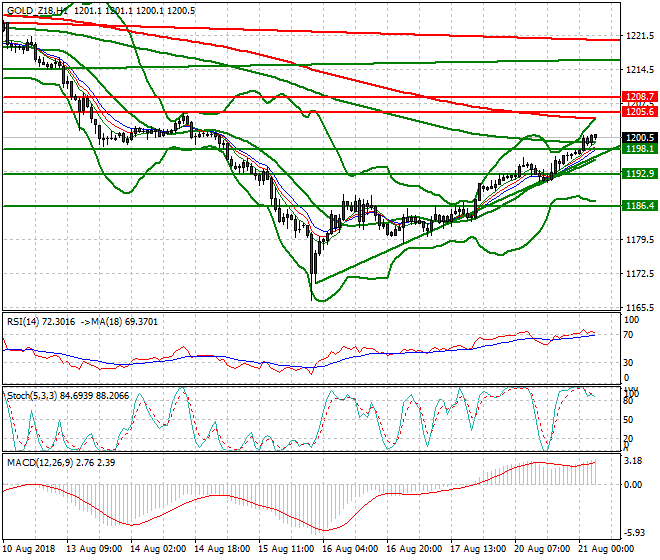The image size is (660, 560).
Task: Click the 1192.9 green level label
Action: (639, 173)
